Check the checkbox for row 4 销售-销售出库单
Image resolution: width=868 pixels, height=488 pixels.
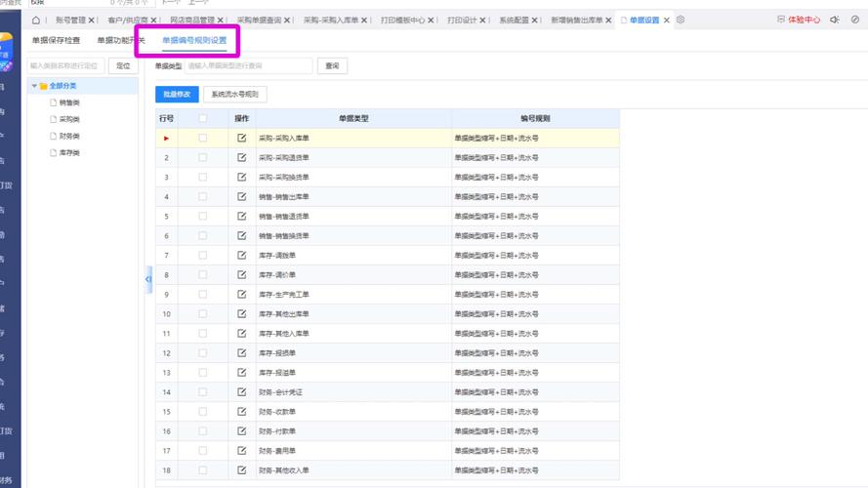pos(203,196)
